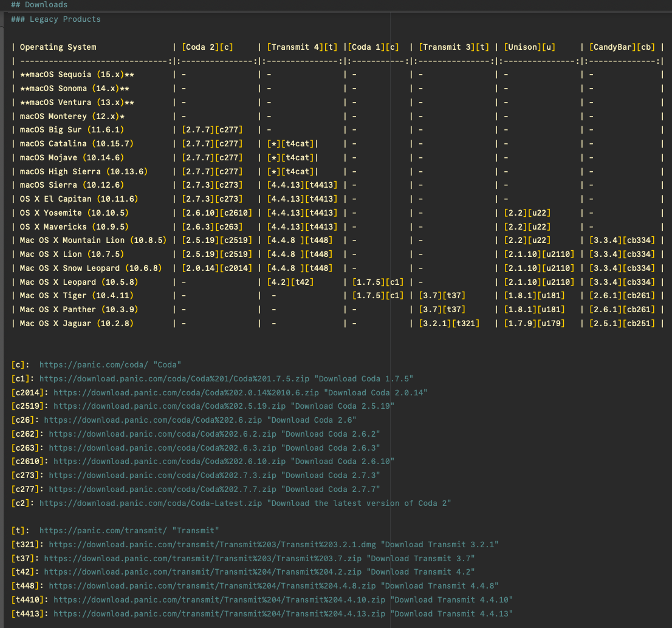Click 'Mac OS X Mountain Lion (10.8.5)' label
The image size is (672, 628).
coord(93,241)
